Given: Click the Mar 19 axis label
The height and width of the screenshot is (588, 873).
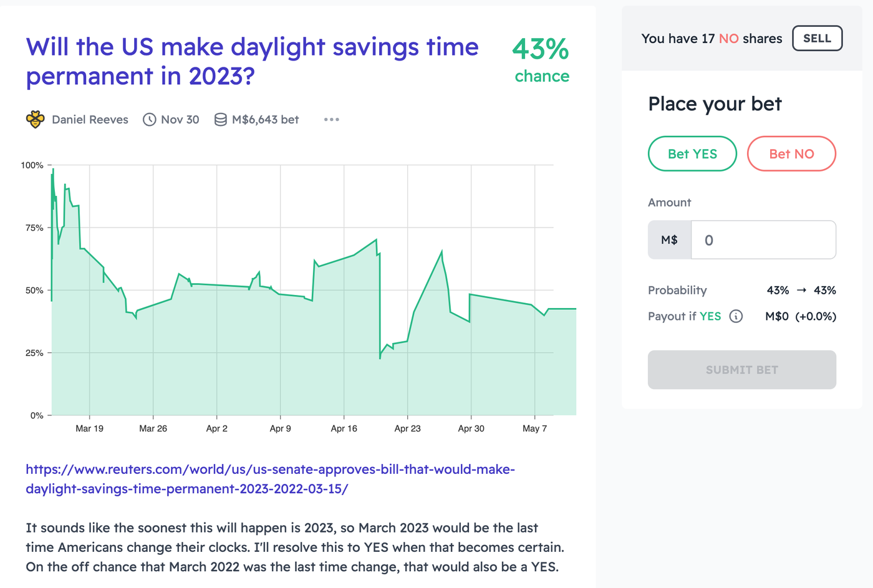Looking at the screenshot, I should (89, 428).
